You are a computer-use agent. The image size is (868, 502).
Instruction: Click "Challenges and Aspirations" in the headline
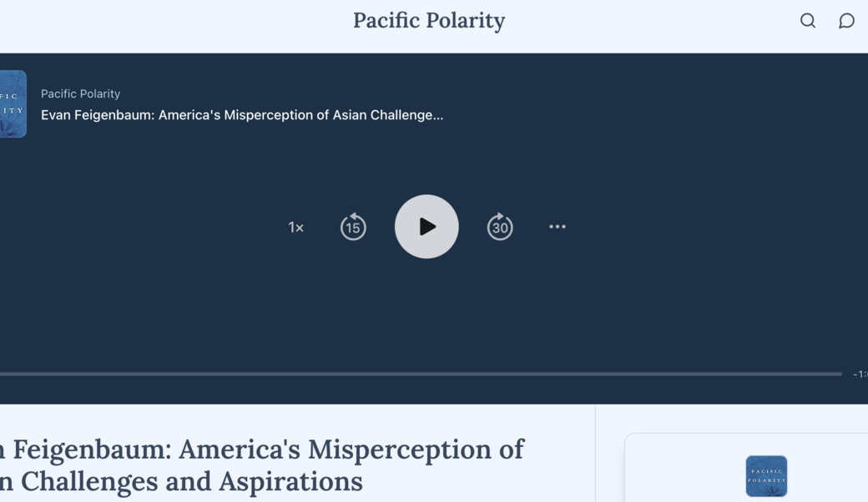click(x=192, y=481)
